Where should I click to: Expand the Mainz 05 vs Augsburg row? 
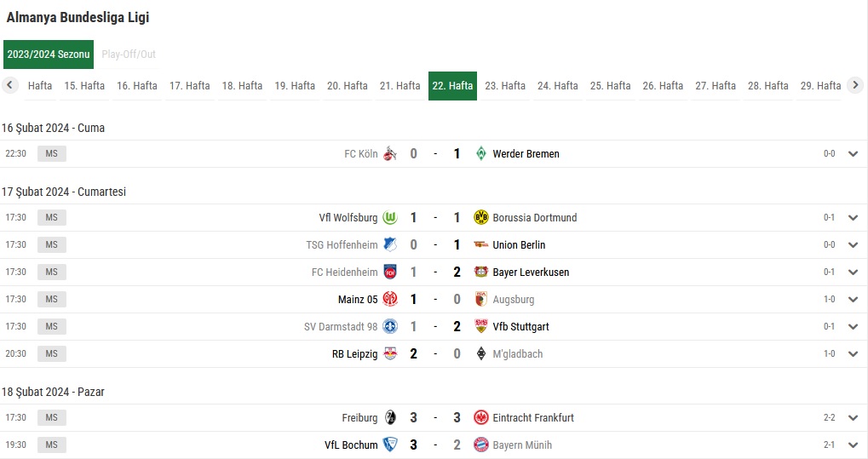pyautogui.click(x=853, y=300)
